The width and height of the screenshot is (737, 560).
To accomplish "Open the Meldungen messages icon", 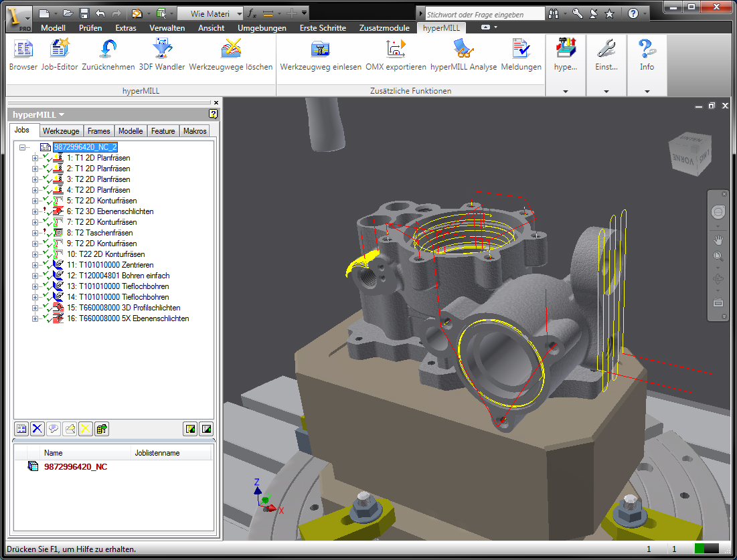I will click(521, 50).
